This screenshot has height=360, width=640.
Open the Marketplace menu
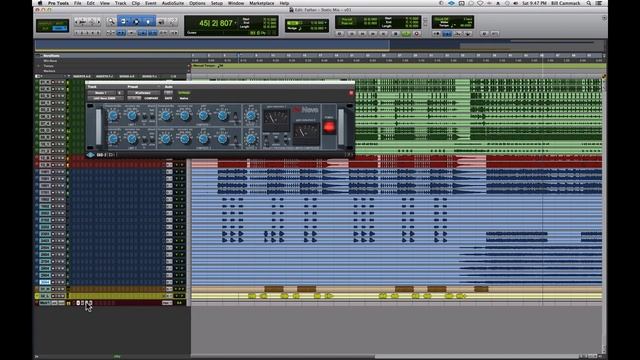point(262,3)
